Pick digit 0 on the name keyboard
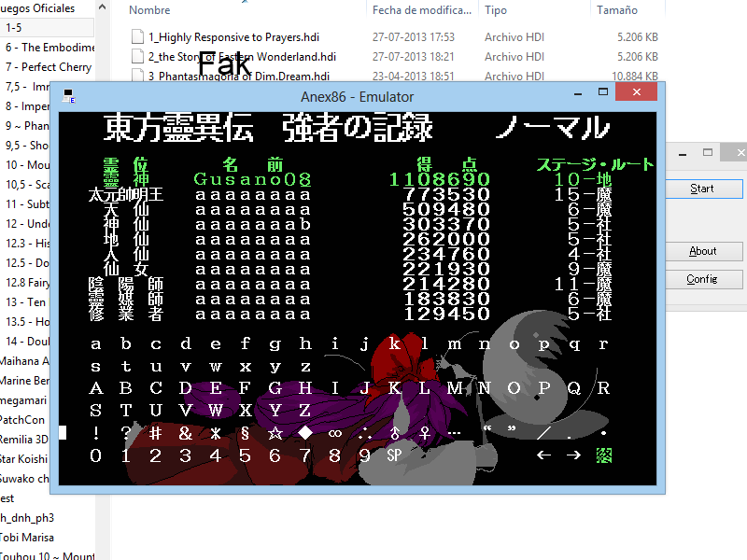The image size is (747, 560). click(96, 455)
